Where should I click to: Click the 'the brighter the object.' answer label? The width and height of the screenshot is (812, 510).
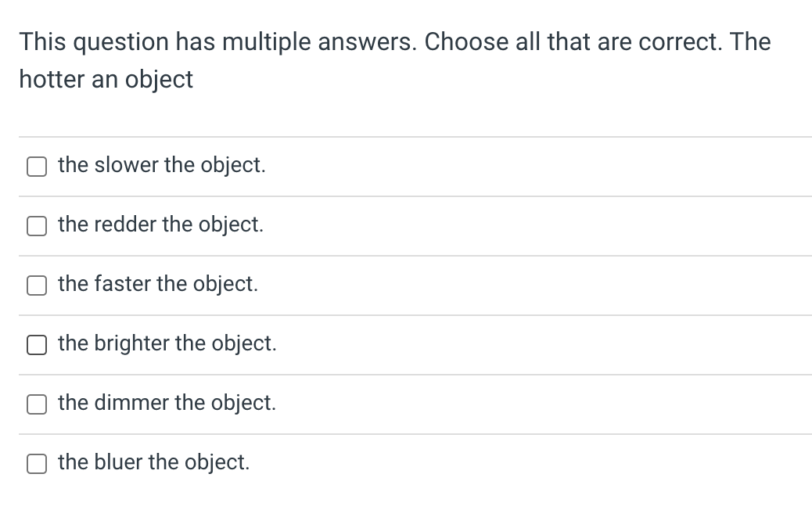(x=167, y=343)
